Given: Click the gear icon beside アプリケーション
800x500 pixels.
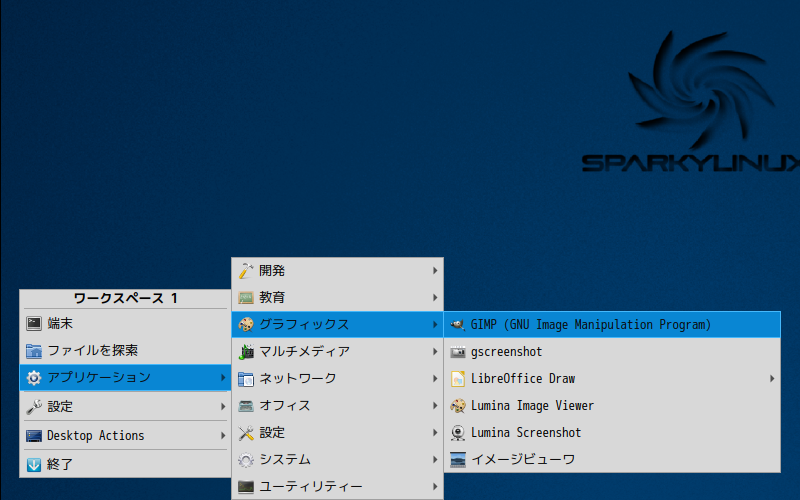Looking at the screenshot, I should point(34,378).
